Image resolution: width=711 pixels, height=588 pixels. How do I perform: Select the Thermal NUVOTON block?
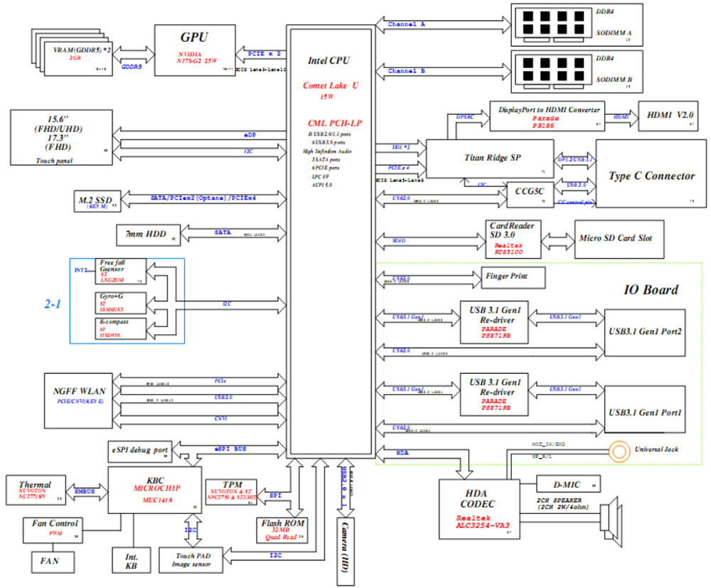pyautogui.click(x=36, y=490)
